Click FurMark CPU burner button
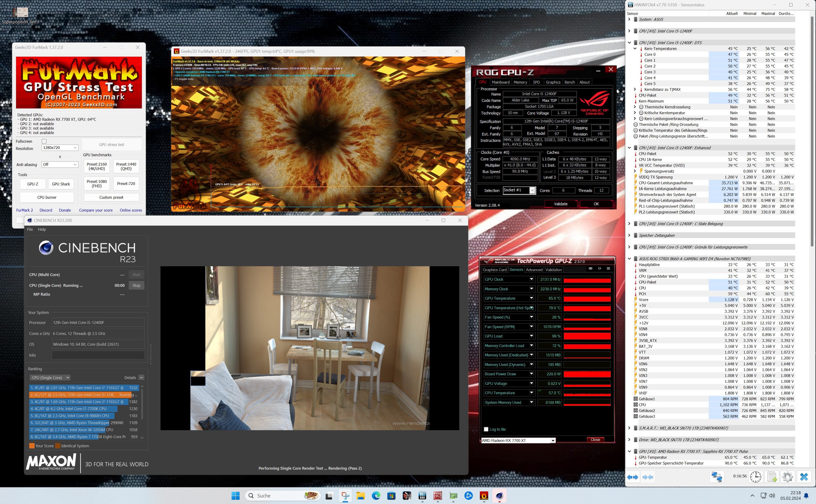The width and height of the screenshot is (816, 504). pos(47,197)
